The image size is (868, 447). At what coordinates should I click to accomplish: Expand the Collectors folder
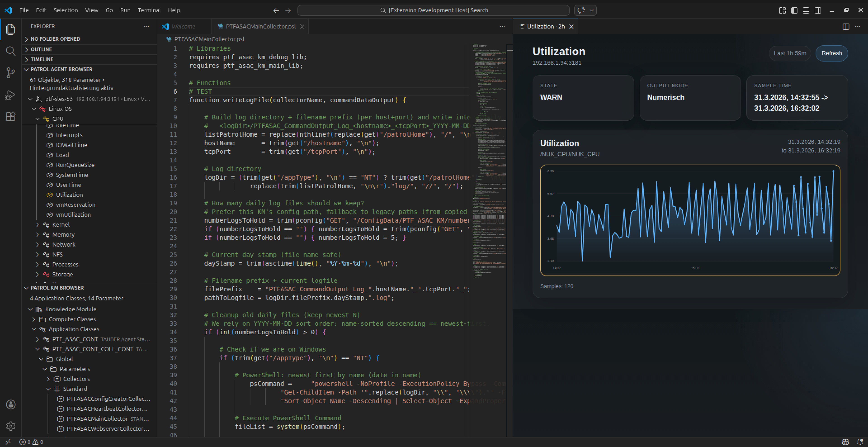coord(49,379)
